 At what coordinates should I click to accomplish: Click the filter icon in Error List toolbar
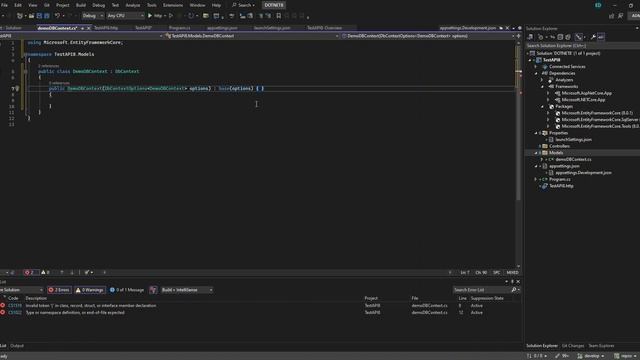(153, 290)
